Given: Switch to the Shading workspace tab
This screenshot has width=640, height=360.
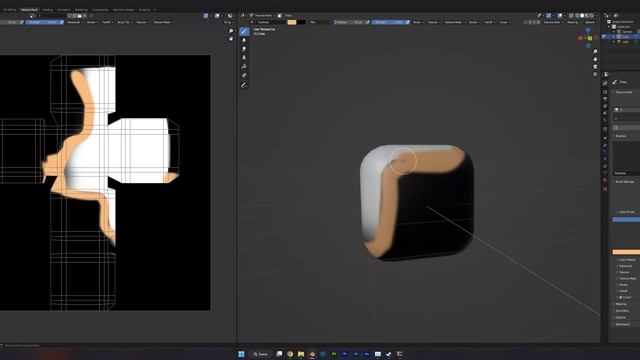Looking at the screenshot, I should 47,9.
